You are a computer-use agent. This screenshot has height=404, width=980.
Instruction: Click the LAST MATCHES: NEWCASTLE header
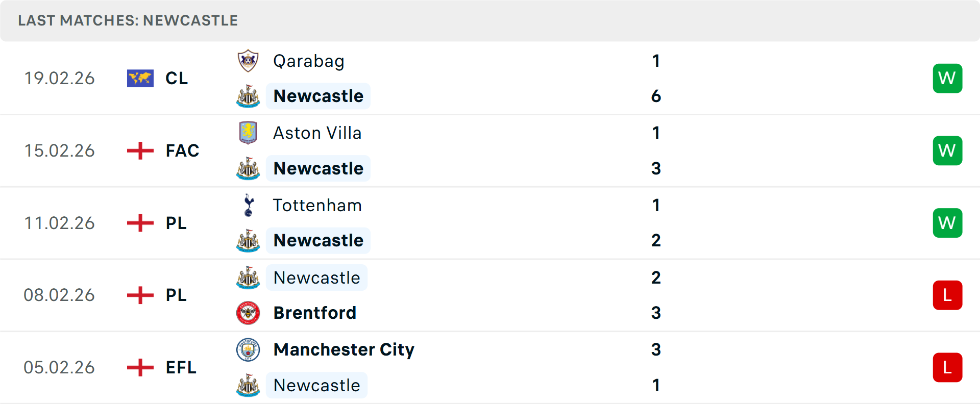(128, 20)
